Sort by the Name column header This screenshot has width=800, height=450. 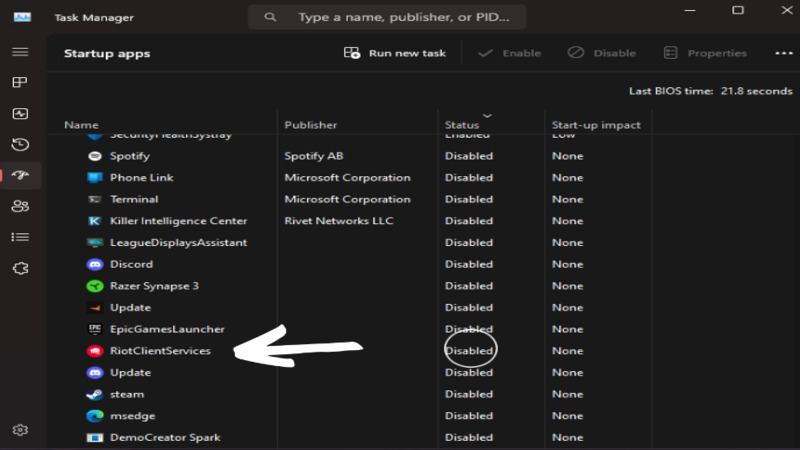pyautogui.click(x=82, y=125)
